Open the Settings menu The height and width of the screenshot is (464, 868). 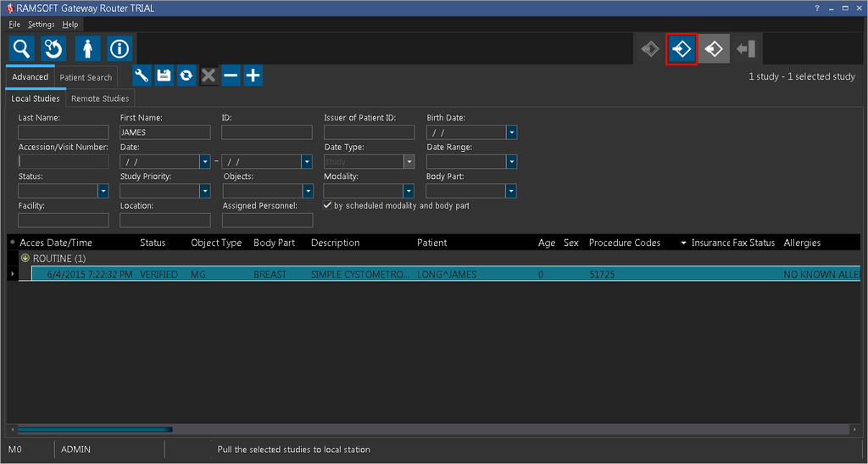41,25
